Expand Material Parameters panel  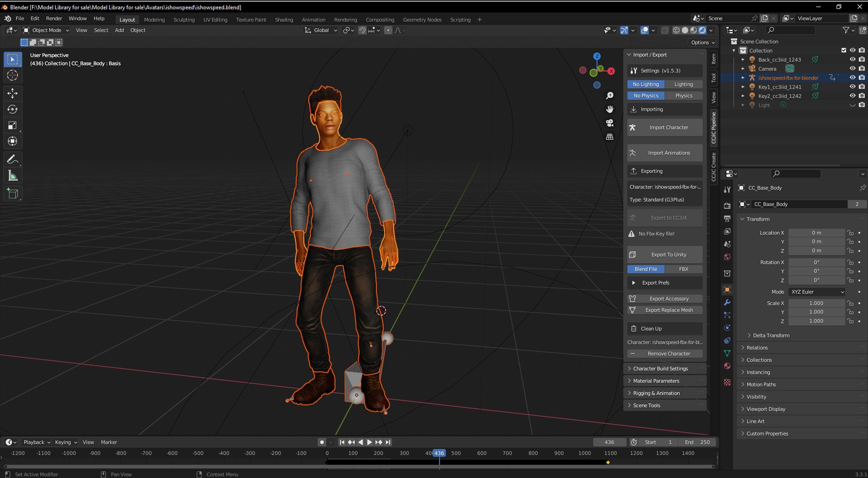pyautogui.click(x=665, y=381)
